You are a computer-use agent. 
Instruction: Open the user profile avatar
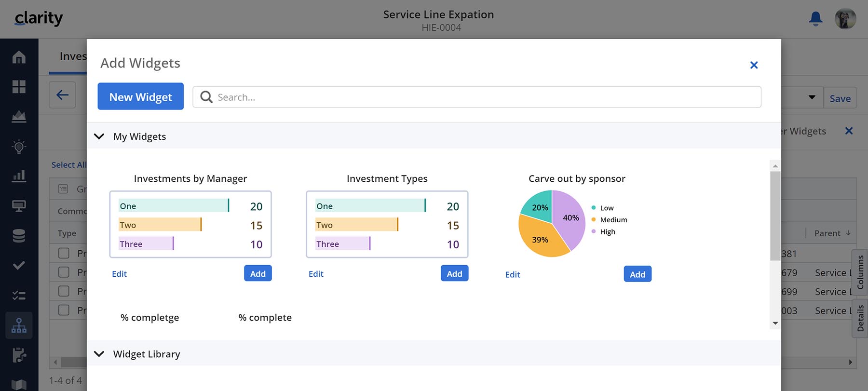point(845,19)
